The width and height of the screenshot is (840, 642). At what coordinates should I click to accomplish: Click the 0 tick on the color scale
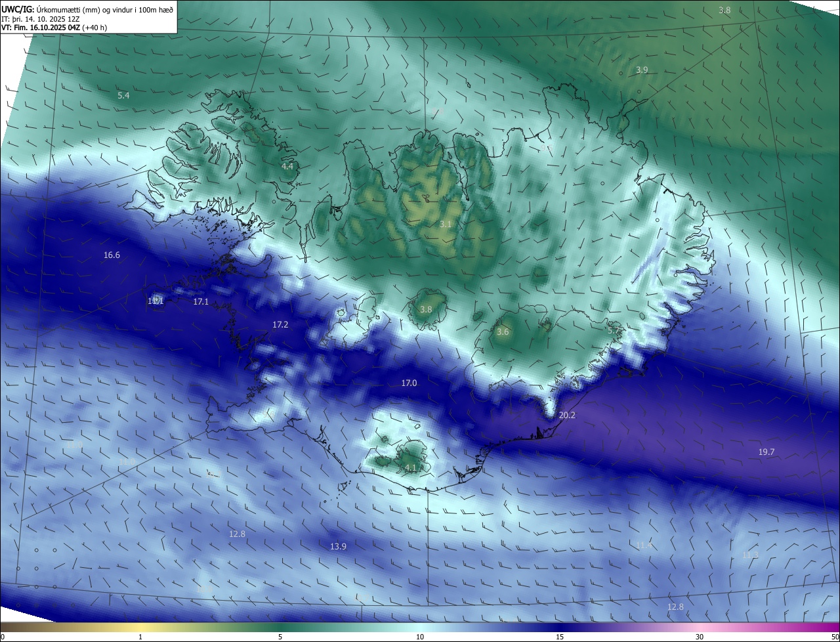(x=3, y=637)
